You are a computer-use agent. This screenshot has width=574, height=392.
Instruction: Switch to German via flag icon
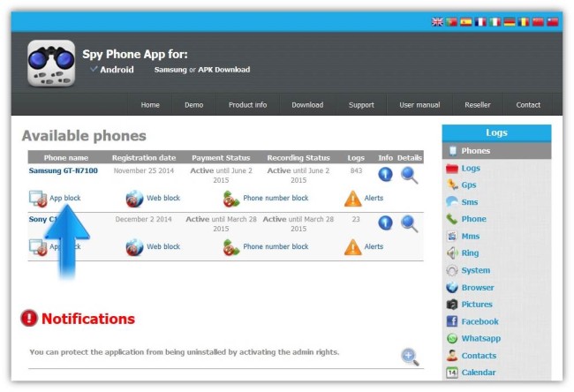(x=510, y=22)
